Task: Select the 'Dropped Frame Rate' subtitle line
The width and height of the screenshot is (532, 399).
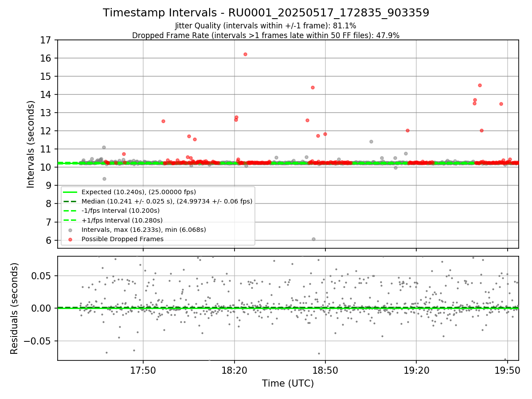Action: [x=266, y=35]
